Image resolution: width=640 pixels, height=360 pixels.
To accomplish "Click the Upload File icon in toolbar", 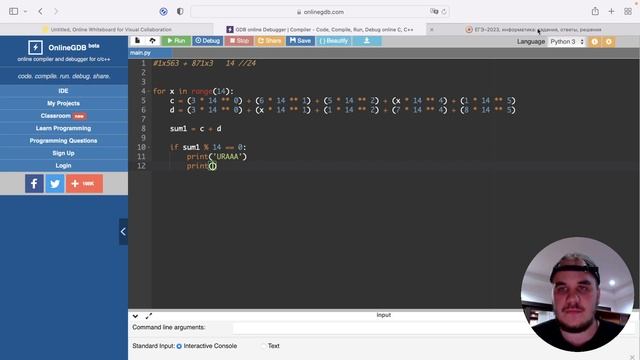I will coord(152,41).
